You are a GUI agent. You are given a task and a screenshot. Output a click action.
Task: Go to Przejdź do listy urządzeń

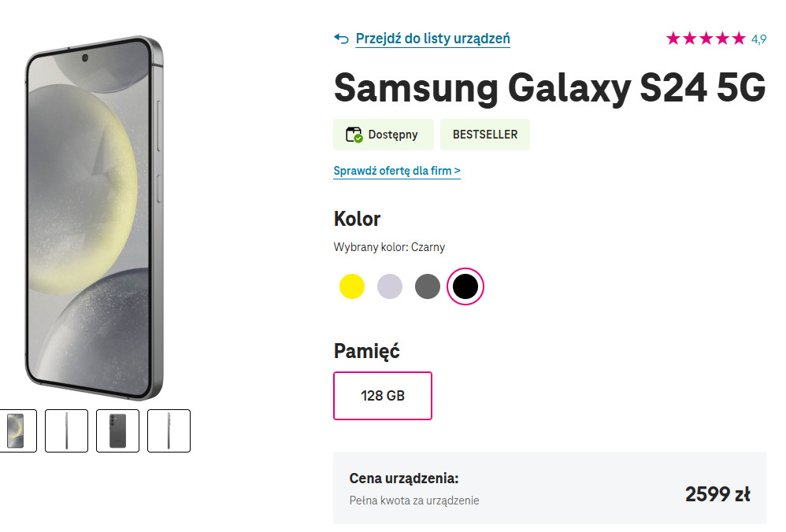click(432, 39)
